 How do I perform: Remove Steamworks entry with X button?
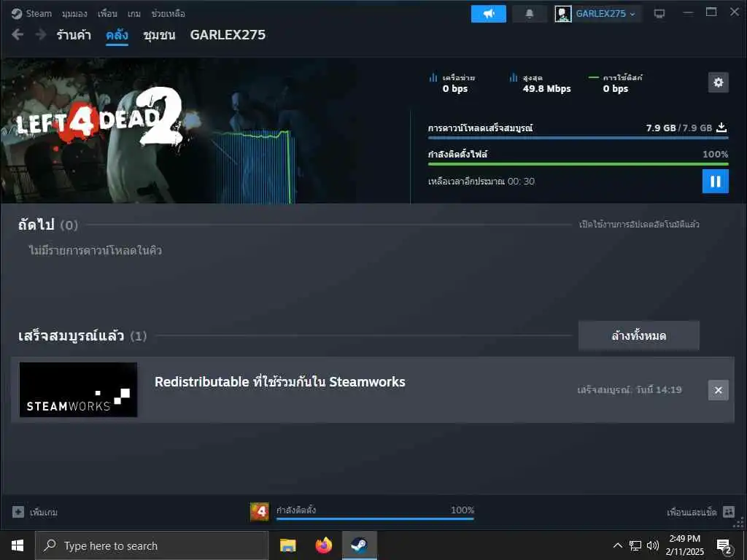pyautogui.click(x=718, y=390)
